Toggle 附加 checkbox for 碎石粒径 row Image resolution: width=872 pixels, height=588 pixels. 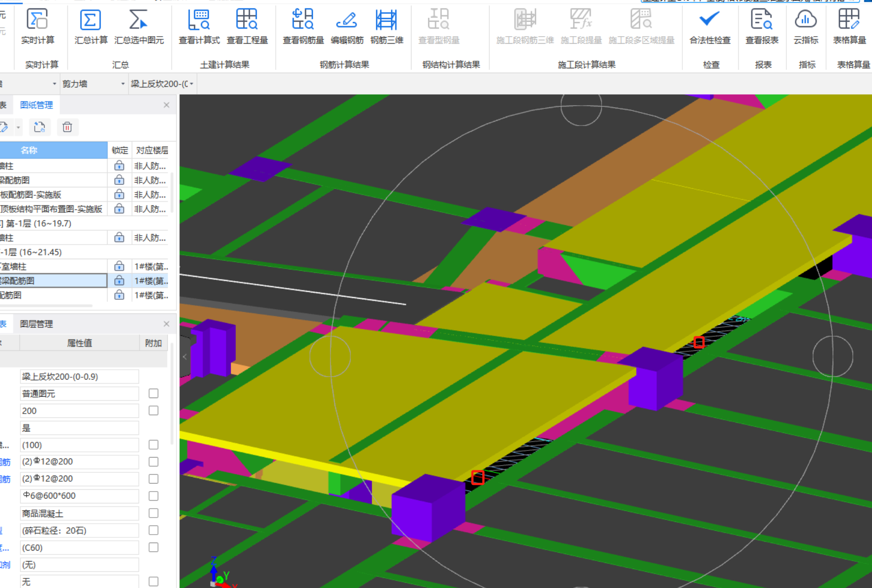[153, 530]
